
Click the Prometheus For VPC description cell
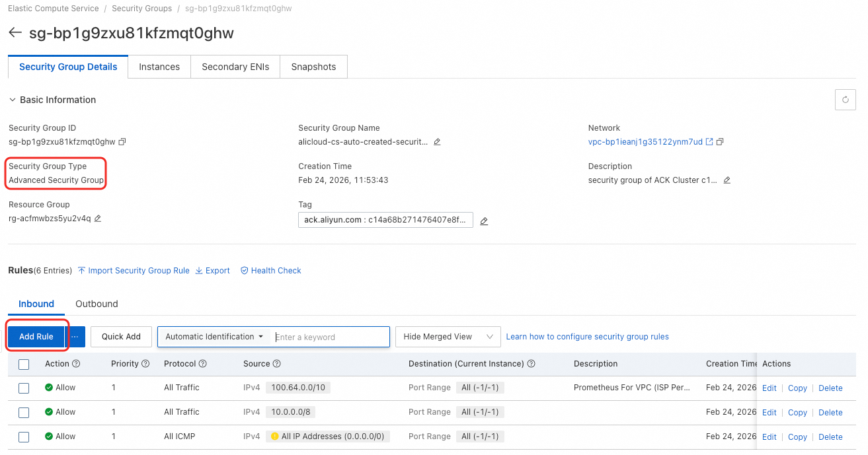(632, 388)
